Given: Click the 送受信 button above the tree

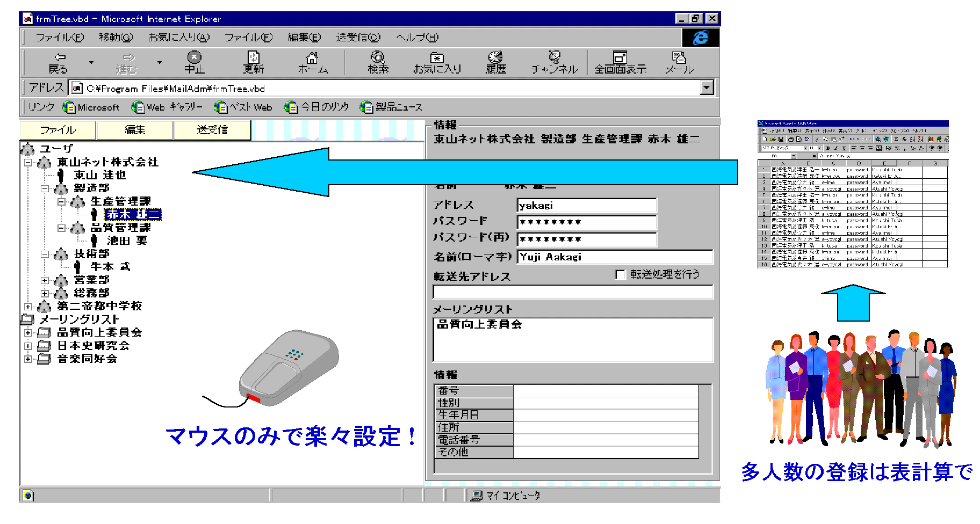Looking at the screenshot, I should coord(212,130).
